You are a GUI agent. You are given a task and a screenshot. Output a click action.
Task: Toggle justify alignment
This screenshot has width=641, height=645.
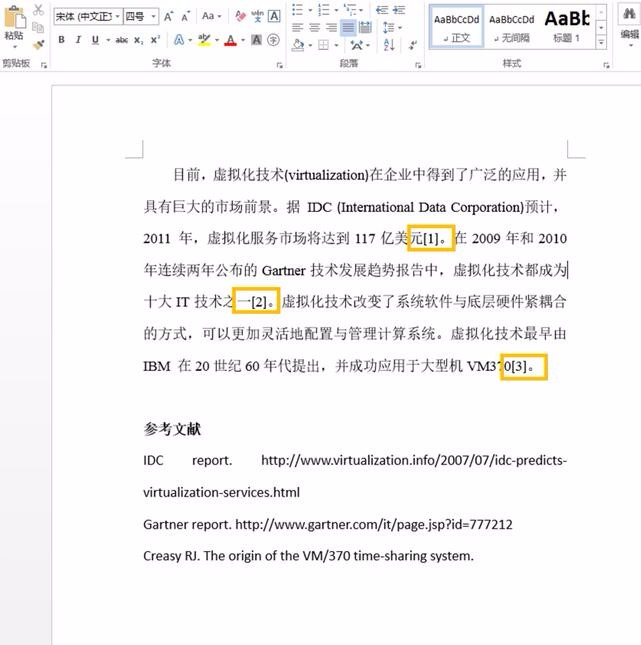click(x=348, y=28)
